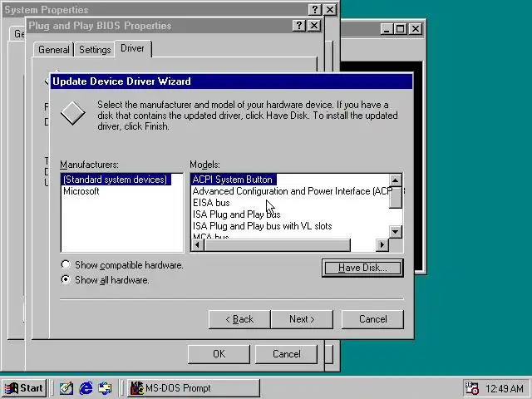Choose (Standard system devices) manufacturer
Image resolution: width=532 pixels, height=399 pixels.
[116, 180]
